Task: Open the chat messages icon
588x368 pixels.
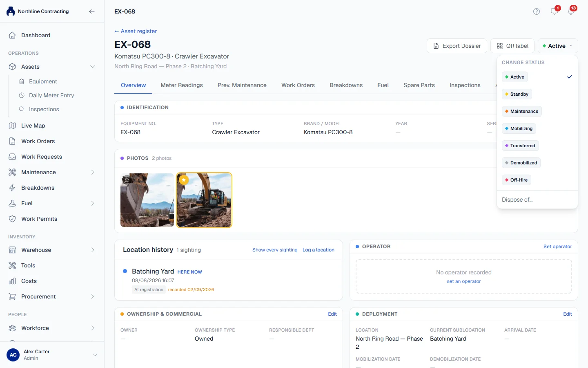Action: [554, 11]
